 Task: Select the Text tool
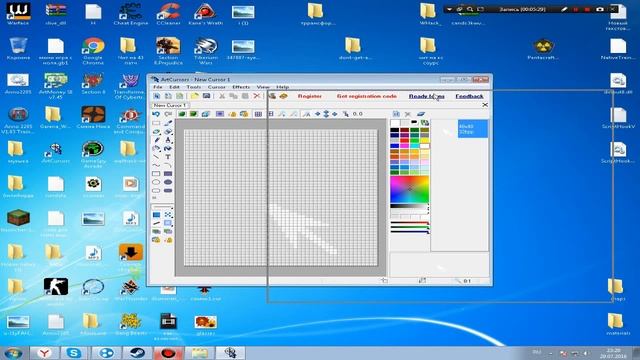tap(168, 157)
